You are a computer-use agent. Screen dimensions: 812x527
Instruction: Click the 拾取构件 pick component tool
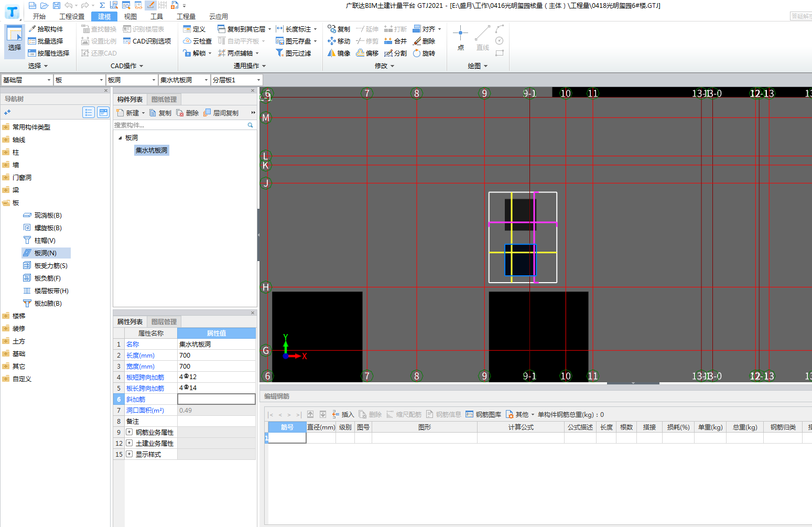46,29
